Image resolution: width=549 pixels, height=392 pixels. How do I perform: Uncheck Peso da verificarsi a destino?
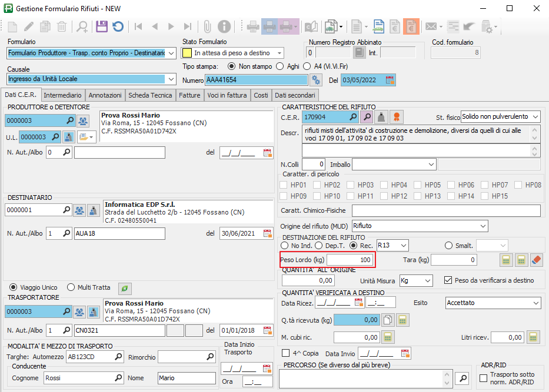[x=448, y=280]
